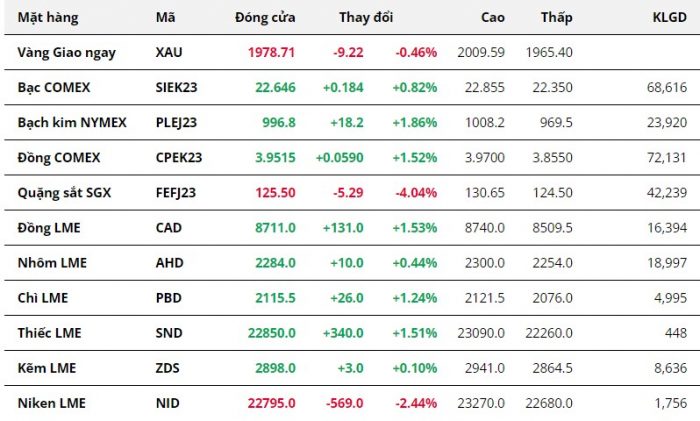Click the 'Niken LME' commodity name
The width and height of the screenshot is (700, 421).
52,403
